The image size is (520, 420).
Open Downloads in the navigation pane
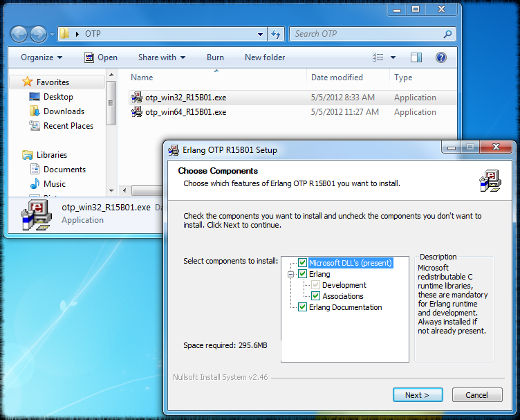pos(64,111)
